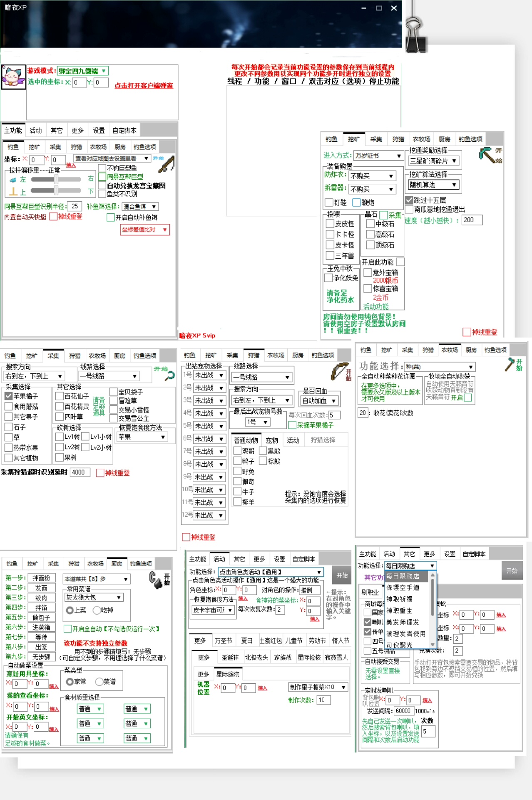The image size is (532, 800).
Task: Click 开始 button beside 每日限购店
Action: click(512, 571)
